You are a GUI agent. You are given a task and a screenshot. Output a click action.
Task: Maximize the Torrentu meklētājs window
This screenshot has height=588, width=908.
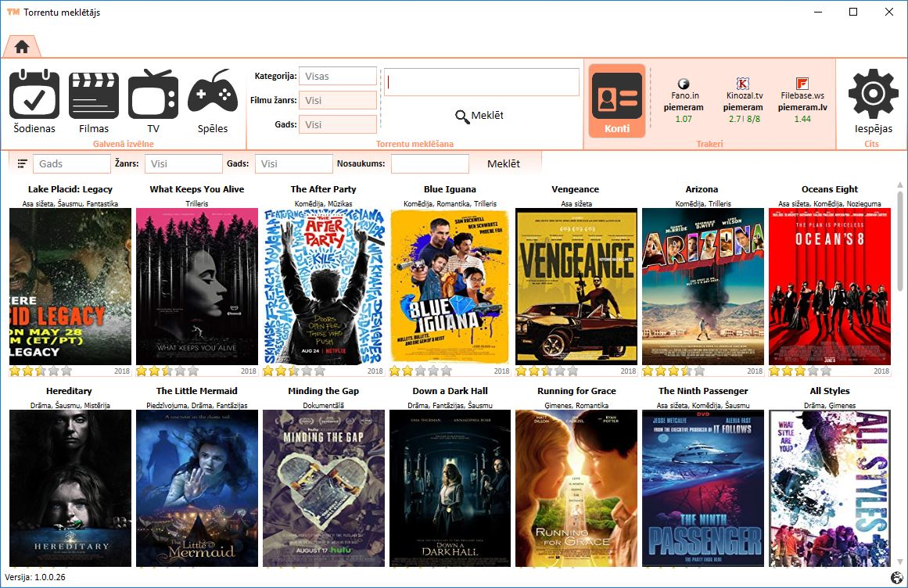tap(853, 12)
